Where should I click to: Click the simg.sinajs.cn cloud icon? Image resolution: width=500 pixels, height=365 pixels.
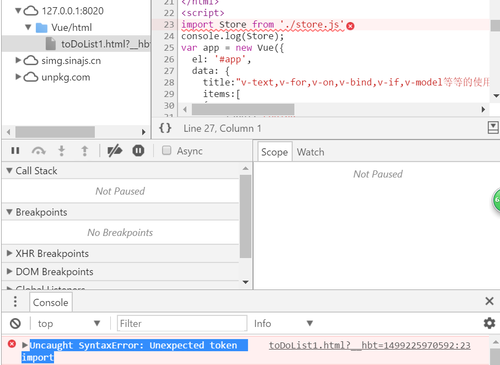click(x=31, y=61)
